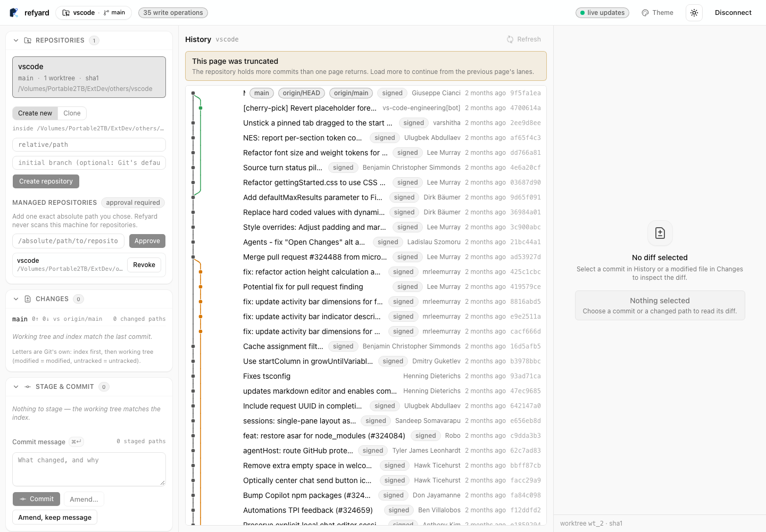Screen dimensions: 766x532
Task: Collapse the Stage & Commit section chevron
Action: coord(16,387)
